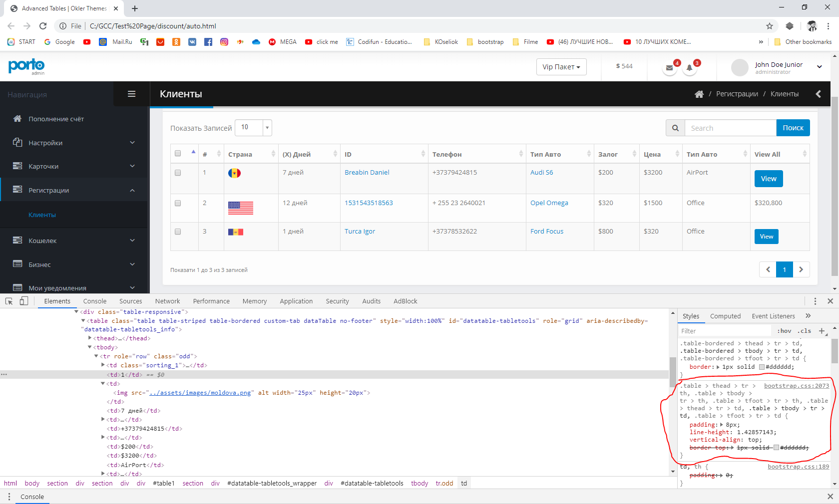Toggle DevTools device toolbar icon
The width and height of the screenshot is (839, 504).
tap(23, 301)
